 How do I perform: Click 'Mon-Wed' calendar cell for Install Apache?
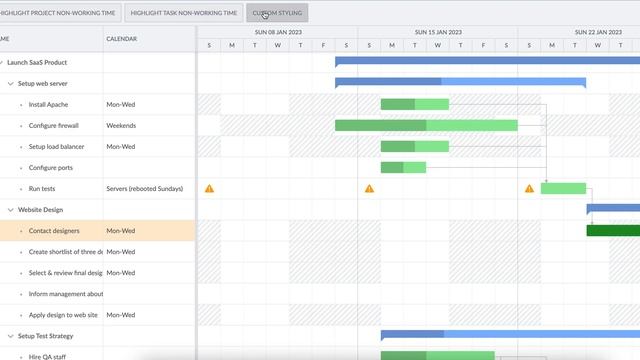pos(149,104)
